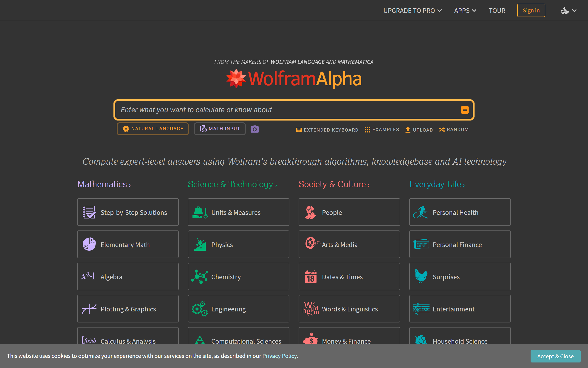
Task: Click the Physics inclined plane icon
Action: click(200, 244)
